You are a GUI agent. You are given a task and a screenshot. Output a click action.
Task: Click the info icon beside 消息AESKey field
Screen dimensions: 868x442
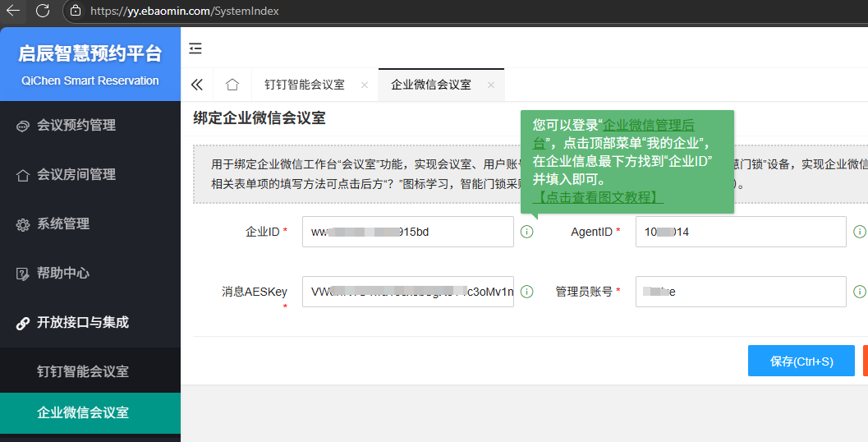(527, 292)
